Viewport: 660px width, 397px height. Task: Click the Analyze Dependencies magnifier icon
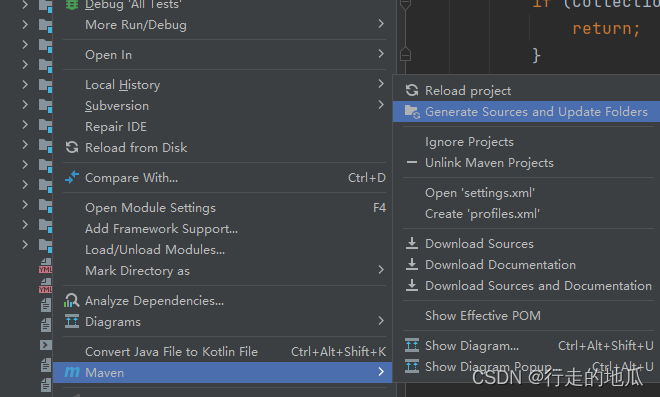point(72,301)
